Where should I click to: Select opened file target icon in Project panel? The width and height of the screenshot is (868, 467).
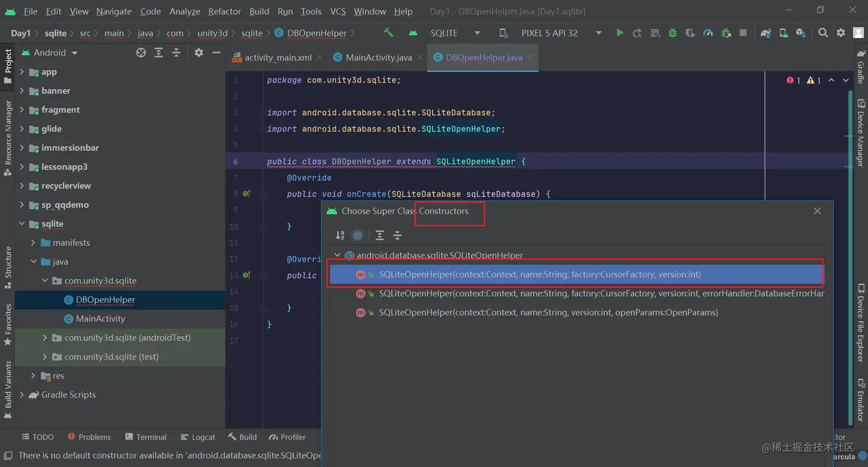tap(141, 52)
